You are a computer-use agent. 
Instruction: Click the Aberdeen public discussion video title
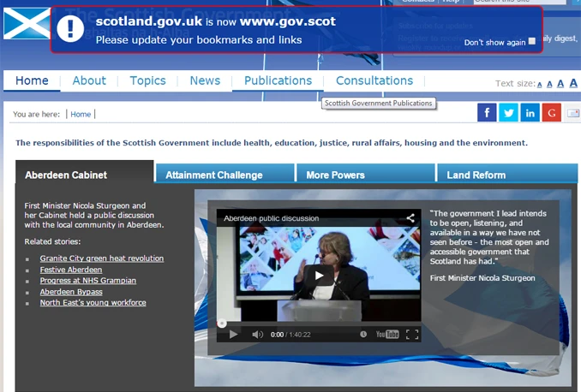click(272, 218)
